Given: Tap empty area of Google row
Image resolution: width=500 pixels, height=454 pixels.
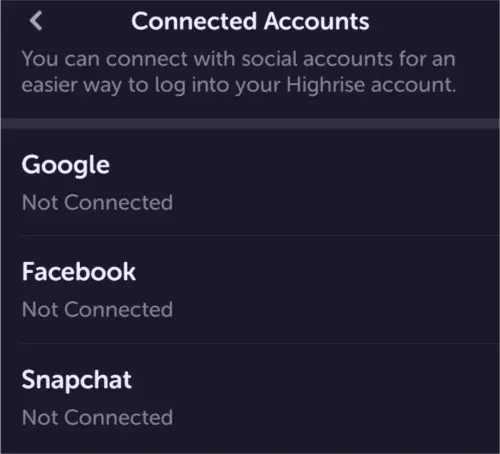Looking at the screenshot, I should 333,182.
